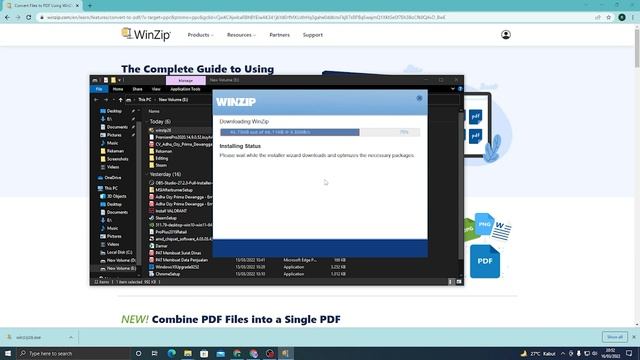Select the Manage tab in Explorer
Screen dimensions: 640x360
(x=186, y=80)
